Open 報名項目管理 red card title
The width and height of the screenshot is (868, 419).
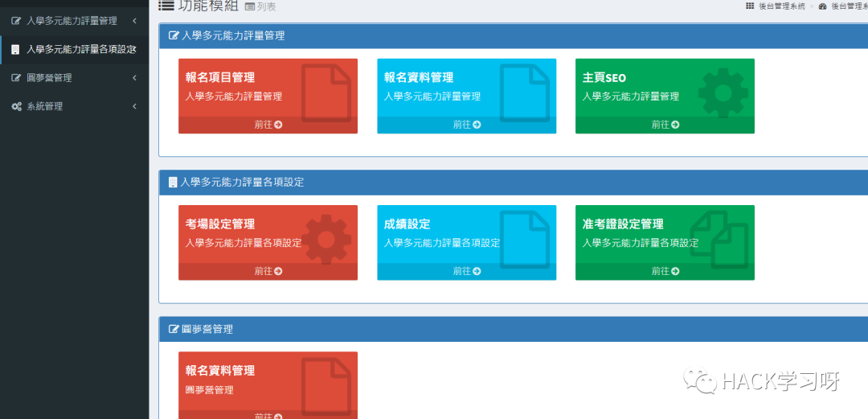click(219, 77)
